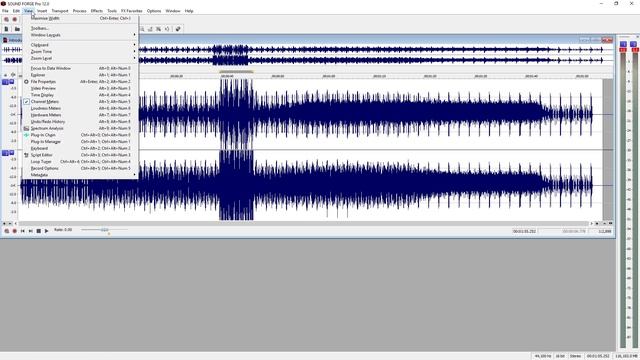Open the Tools menu

[x=111, y=11]
